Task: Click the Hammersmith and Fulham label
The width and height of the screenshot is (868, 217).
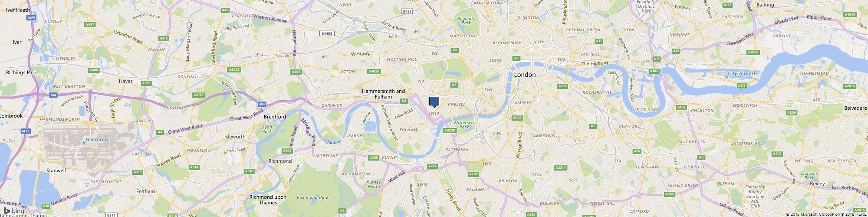Action: click(x=383, y=94)
